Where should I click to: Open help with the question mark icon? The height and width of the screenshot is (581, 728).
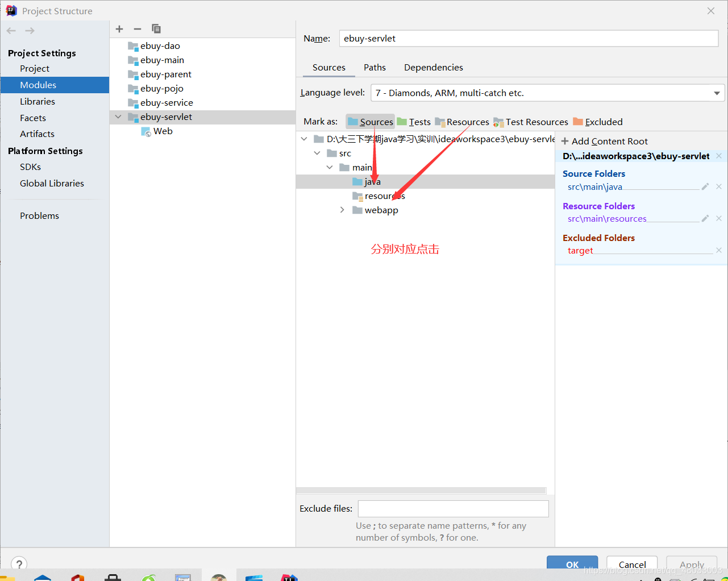[x=19, y=563]
